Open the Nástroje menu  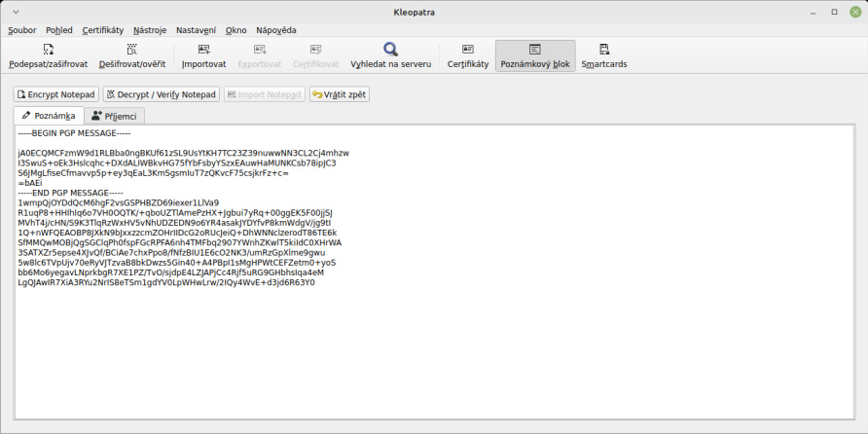pos(150,30)
